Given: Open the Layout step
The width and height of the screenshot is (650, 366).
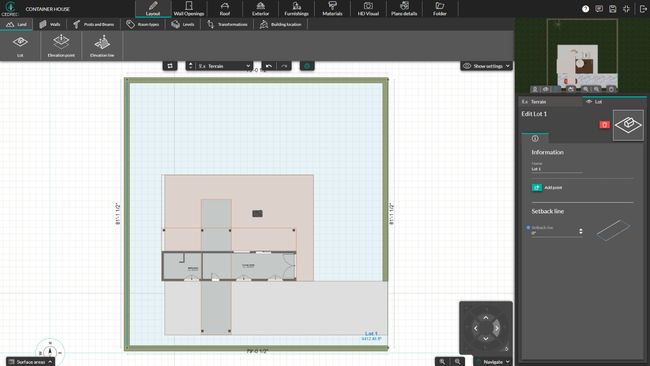Looking at the screenshot, I should pyautogui.click(x=153, y=9).
